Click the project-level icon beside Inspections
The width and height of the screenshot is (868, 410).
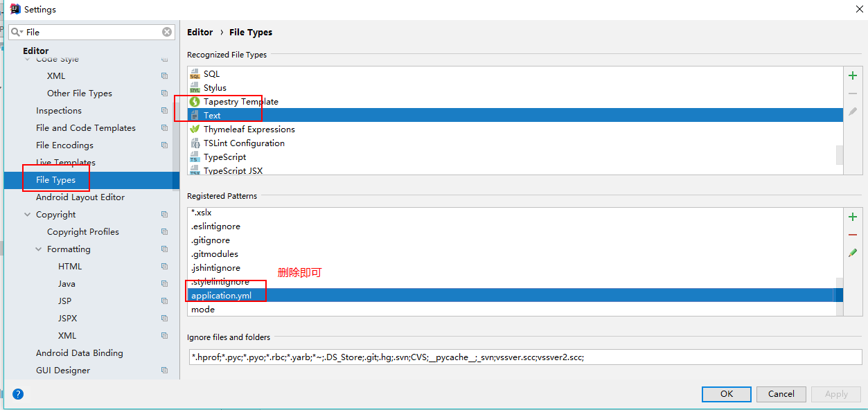(164, 111)
